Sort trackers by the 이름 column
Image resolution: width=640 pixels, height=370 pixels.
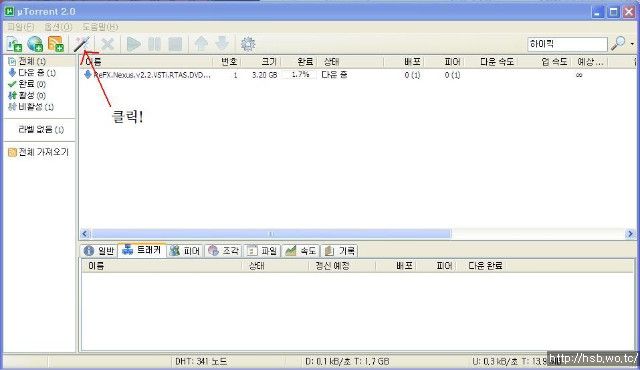click(x=96, y=266)
